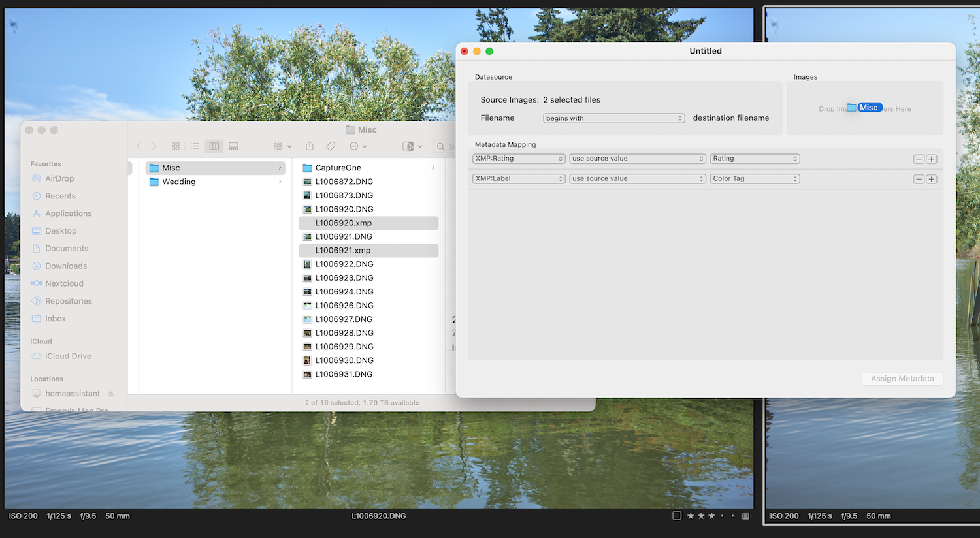Select the file L1006922.DNG
The image size is (980, 538).
point(344,264)
